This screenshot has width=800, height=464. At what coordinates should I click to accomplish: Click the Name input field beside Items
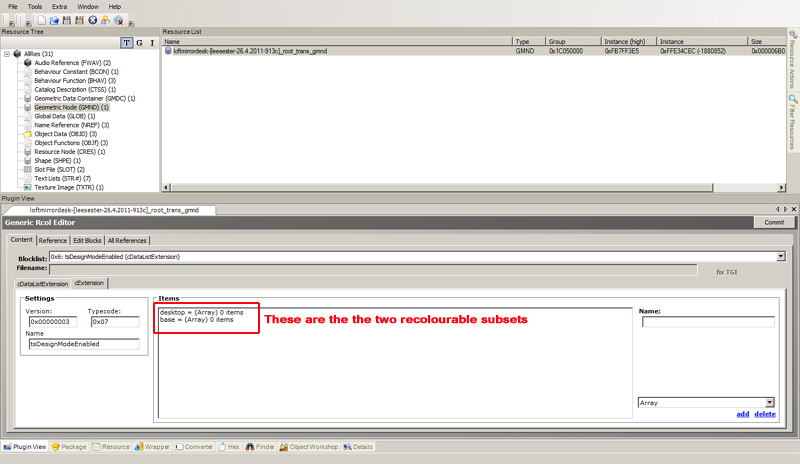pyautogui.click(x=707, y=322)
